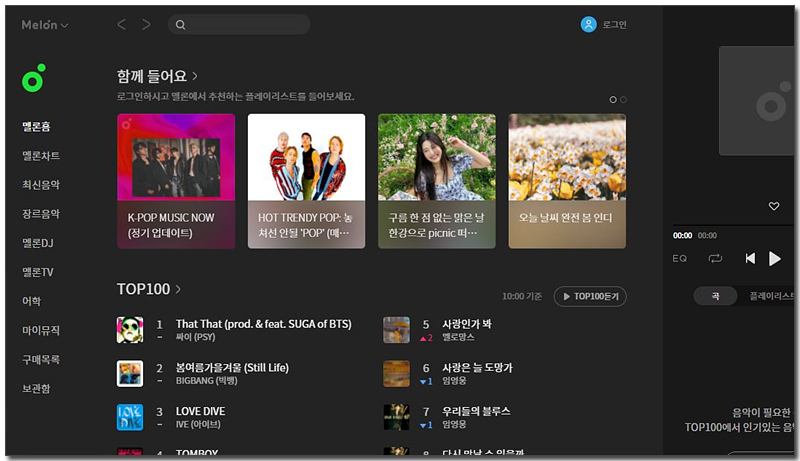Screen dimensions: 800x461
Task: Open the Melon dropdown menu at the top
Action: [x=44, y=24]
